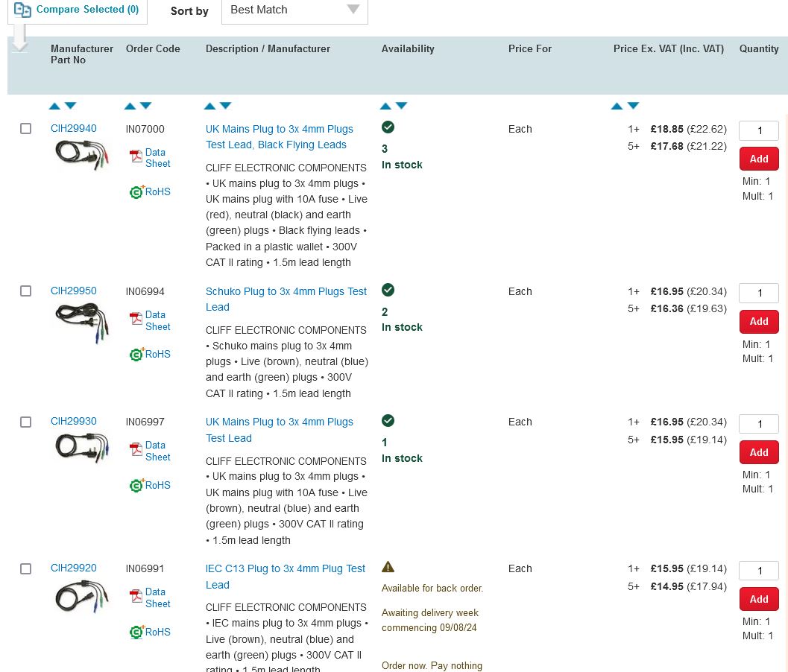Image resolution: width=788 pixels, height=672 pixels.
Task: Click RoHS compliance icon for IN07000
Action: [136, 192]
